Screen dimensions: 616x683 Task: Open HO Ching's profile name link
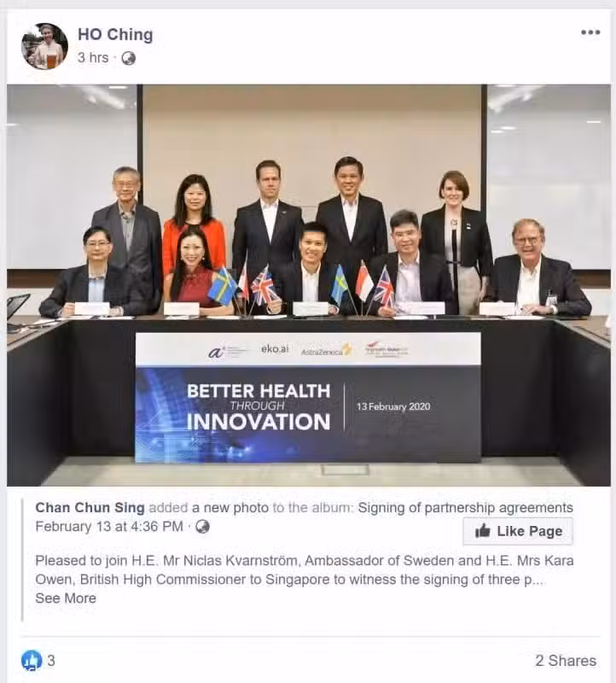click(x=115, y=34)
